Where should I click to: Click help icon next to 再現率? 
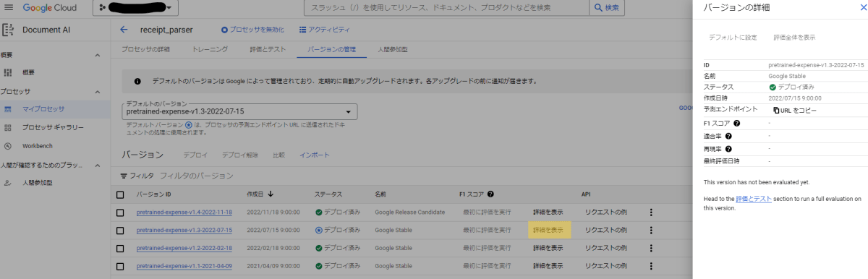tap(728, 148)
